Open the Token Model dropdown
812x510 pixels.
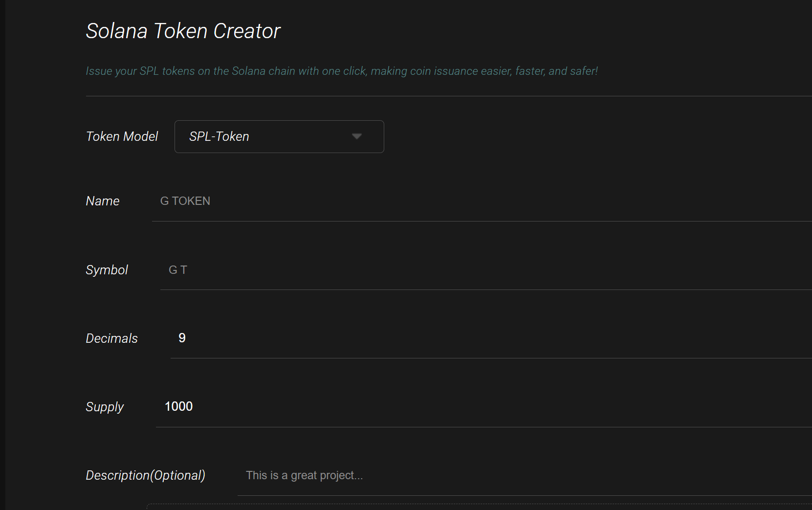(279, 136)
